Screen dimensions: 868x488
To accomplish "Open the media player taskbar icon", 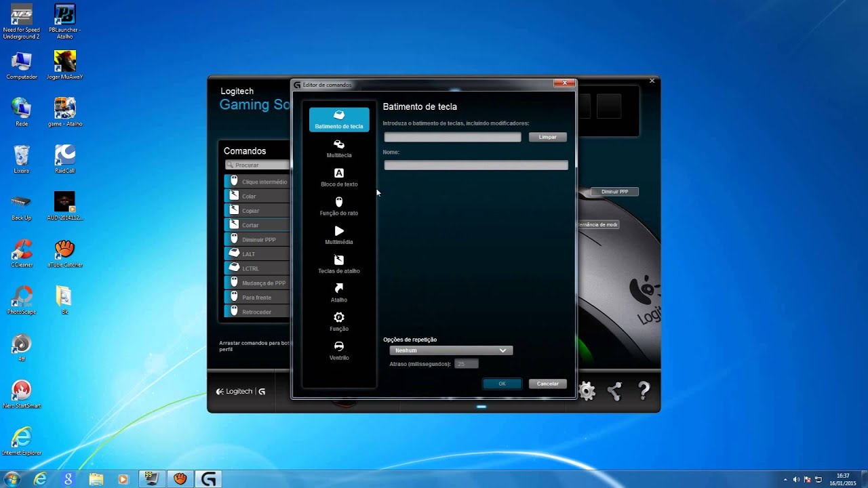I will tap(123, 479).
